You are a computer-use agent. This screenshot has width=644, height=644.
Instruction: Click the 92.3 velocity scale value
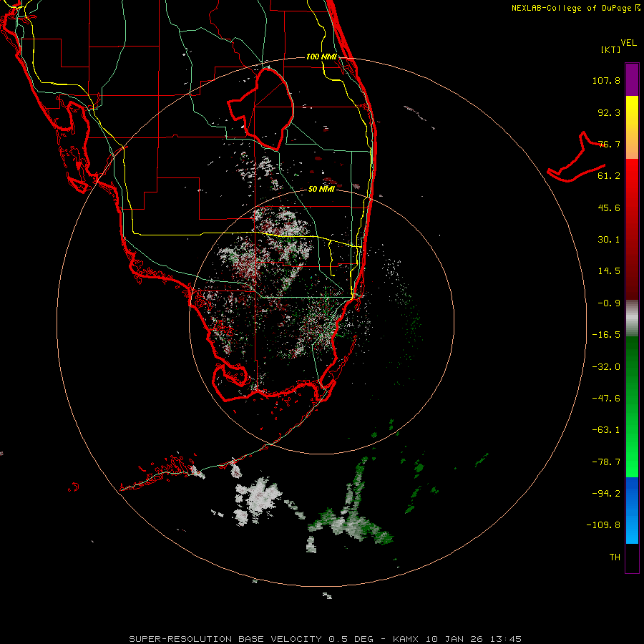(x=609, y=112)
